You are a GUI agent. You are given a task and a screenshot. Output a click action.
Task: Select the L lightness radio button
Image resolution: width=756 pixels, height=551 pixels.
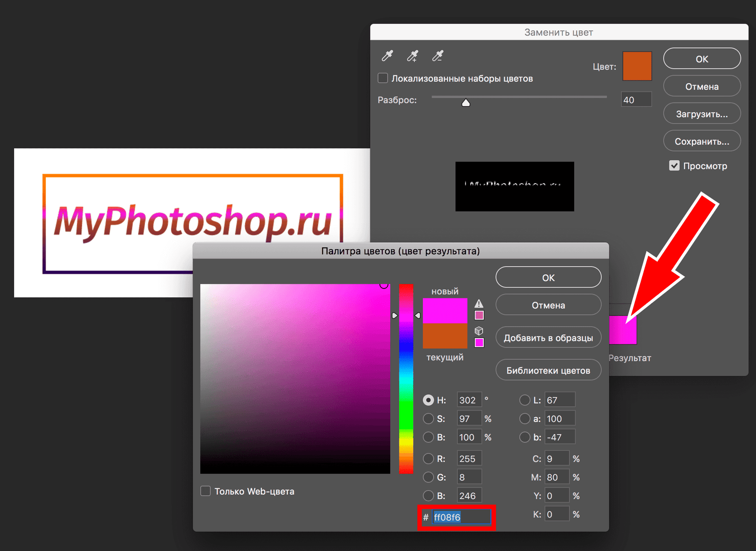coord(524,400)
